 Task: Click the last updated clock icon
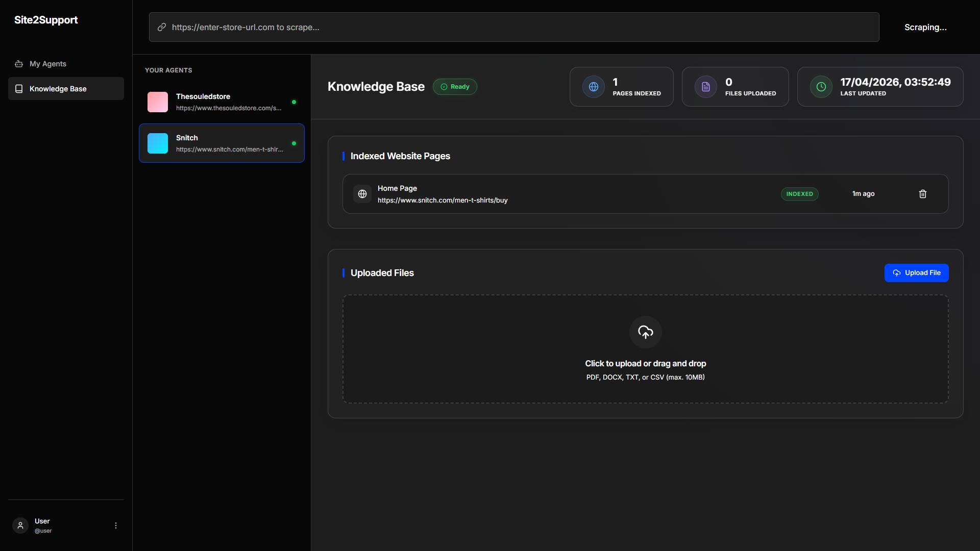[821, 87]
